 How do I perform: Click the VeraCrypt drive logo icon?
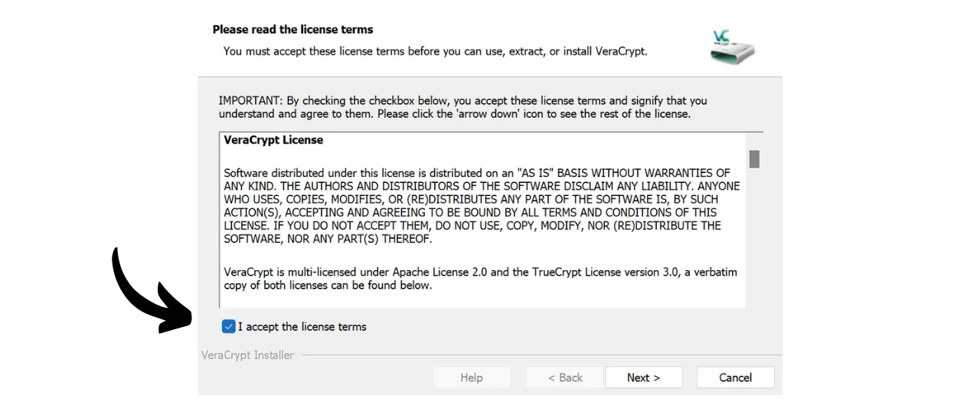point(732,47)
